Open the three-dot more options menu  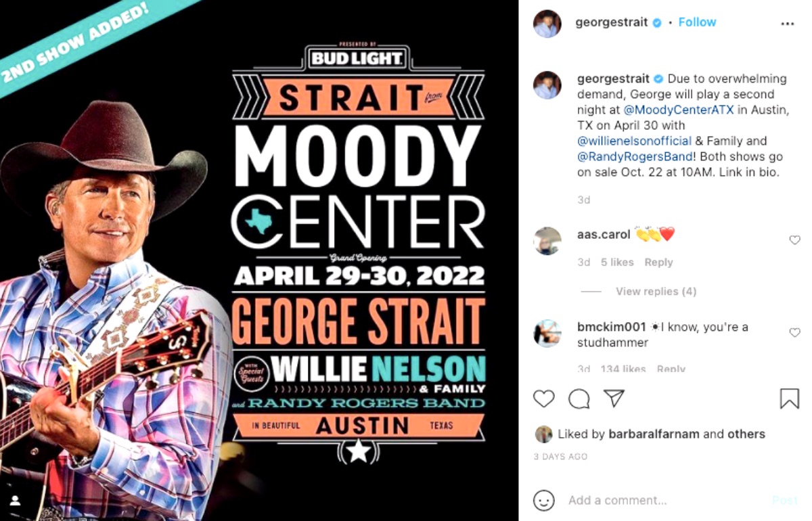point(787,23)
